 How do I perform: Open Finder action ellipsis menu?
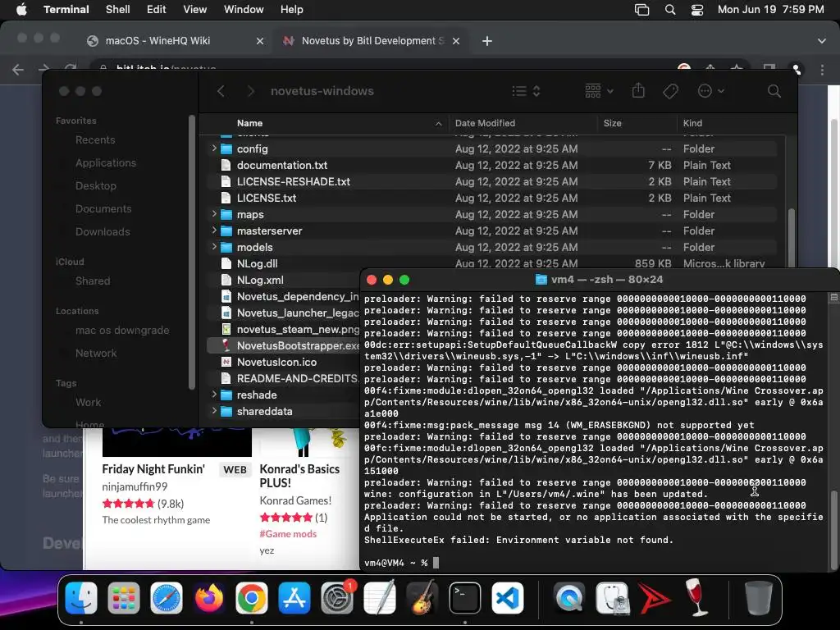click(711, 91)
